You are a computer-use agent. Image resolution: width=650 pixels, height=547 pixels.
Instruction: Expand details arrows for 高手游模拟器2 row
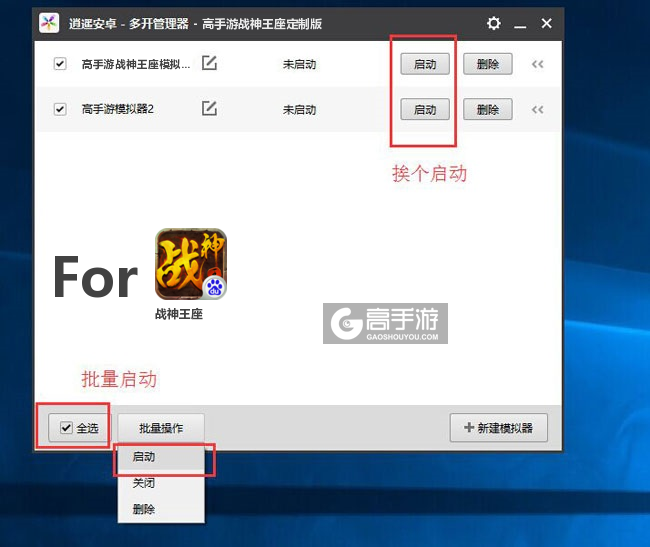538,109
